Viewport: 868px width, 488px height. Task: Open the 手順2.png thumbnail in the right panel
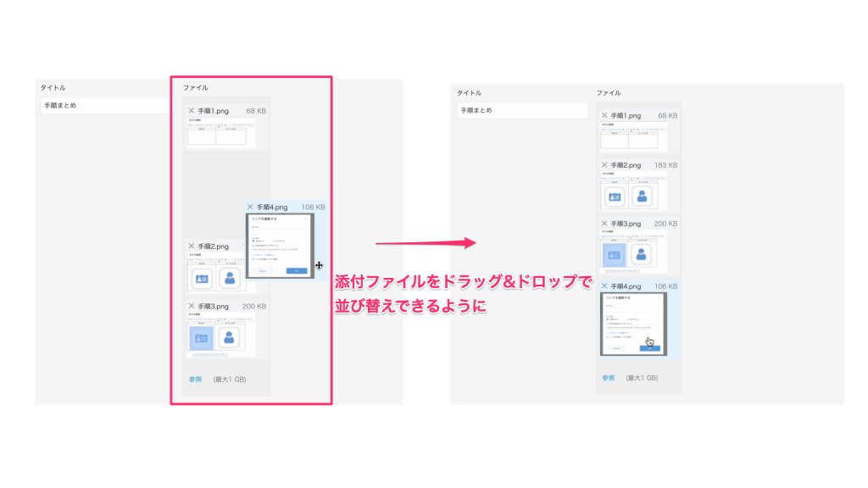634,191
